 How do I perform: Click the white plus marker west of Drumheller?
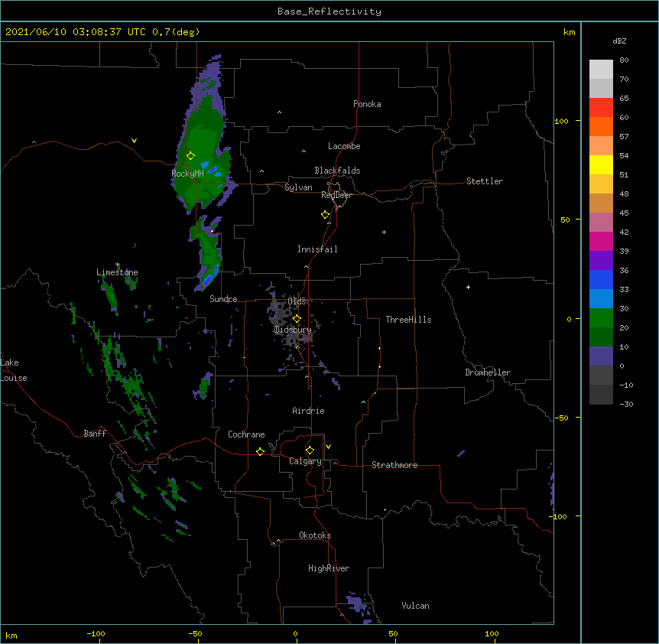click(468, 287)
